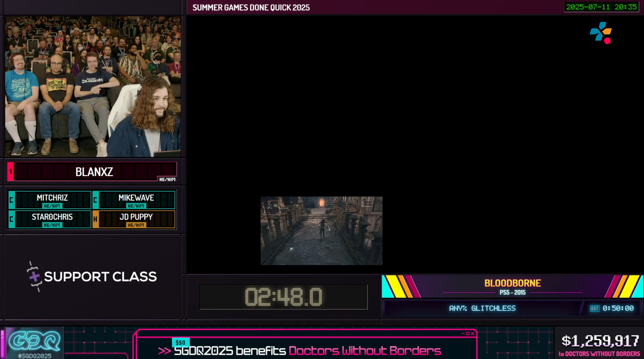Click the Support Class plus logo icon

[x=35, y=277]
